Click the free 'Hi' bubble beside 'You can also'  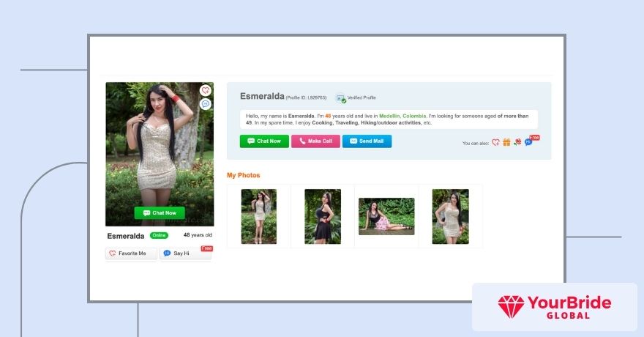pyautogui.click(x=529, y=141)
